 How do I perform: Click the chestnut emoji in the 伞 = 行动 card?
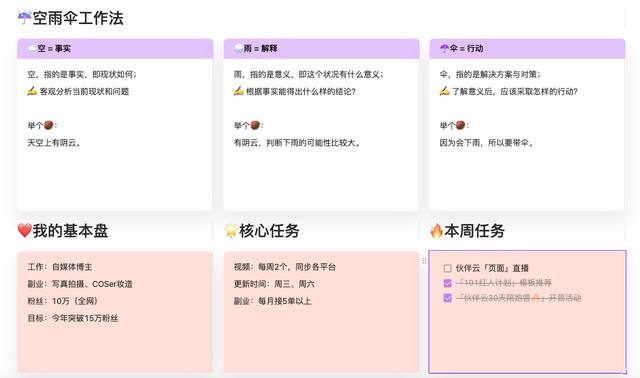pyautogui.click(x=460, y=125)
